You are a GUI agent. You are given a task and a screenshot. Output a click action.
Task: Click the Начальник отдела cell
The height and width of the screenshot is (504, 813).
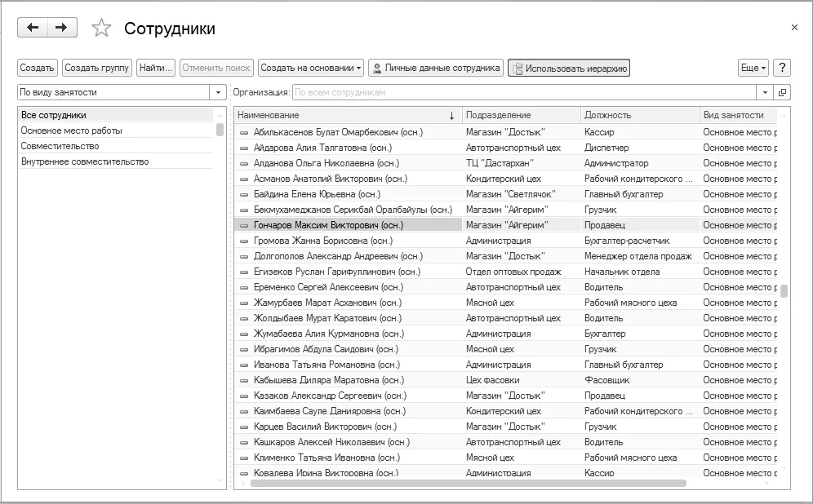coord(639,272)
